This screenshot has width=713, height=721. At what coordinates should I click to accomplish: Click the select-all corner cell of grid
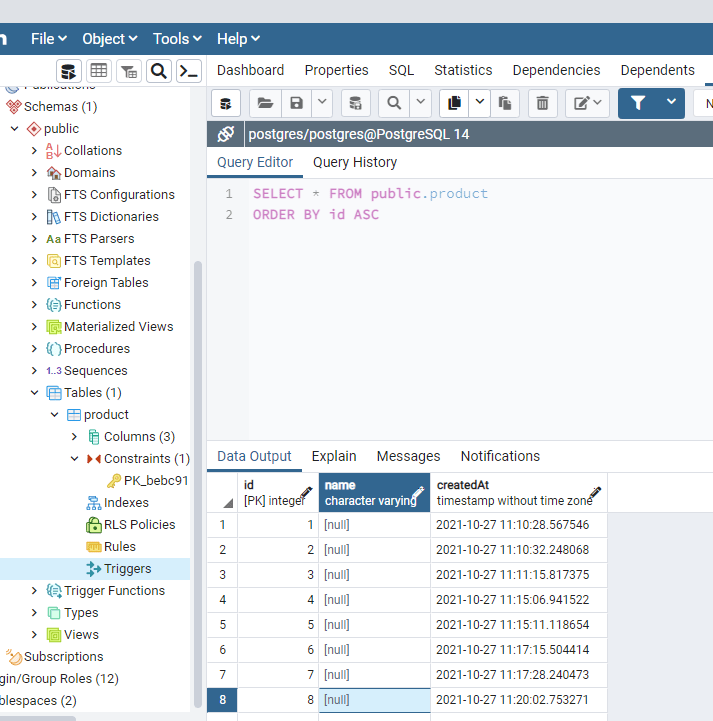pos(222,492)
